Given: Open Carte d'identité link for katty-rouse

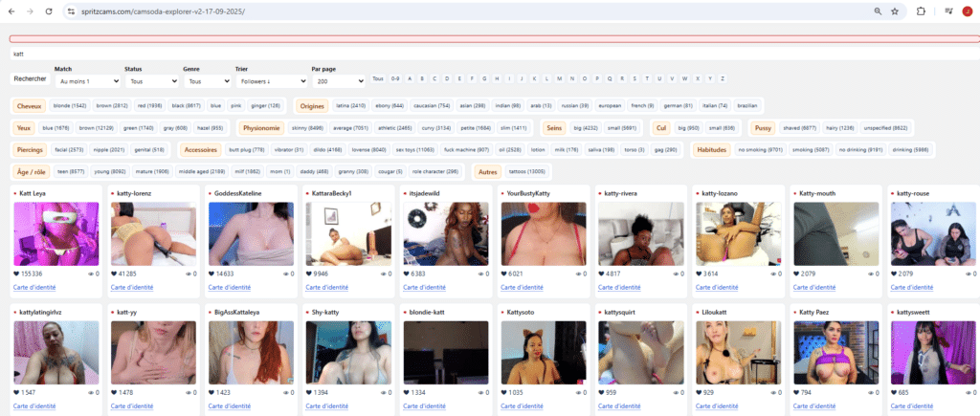Looking at the screenshot, I should click(912, 287).
